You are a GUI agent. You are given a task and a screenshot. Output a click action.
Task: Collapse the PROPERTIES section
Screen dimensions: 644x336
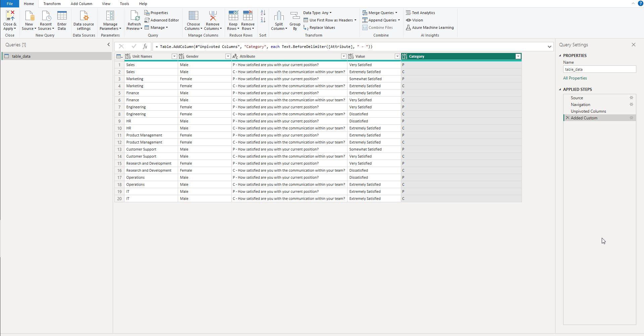point(560,56)
